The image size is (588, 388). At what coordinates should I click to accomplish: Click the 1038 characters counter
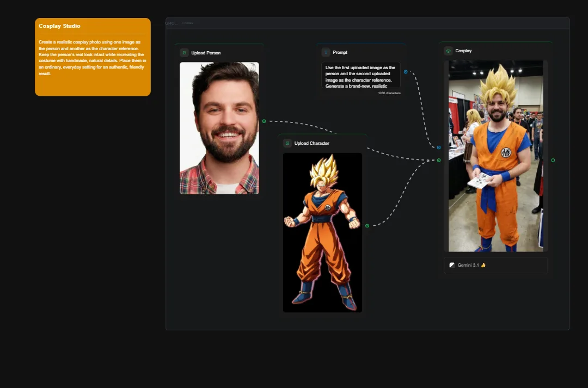389,93
